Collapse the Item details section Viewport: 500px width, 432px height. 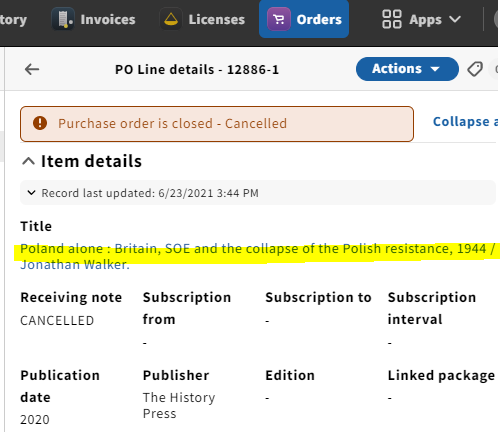tap(28, 161)
